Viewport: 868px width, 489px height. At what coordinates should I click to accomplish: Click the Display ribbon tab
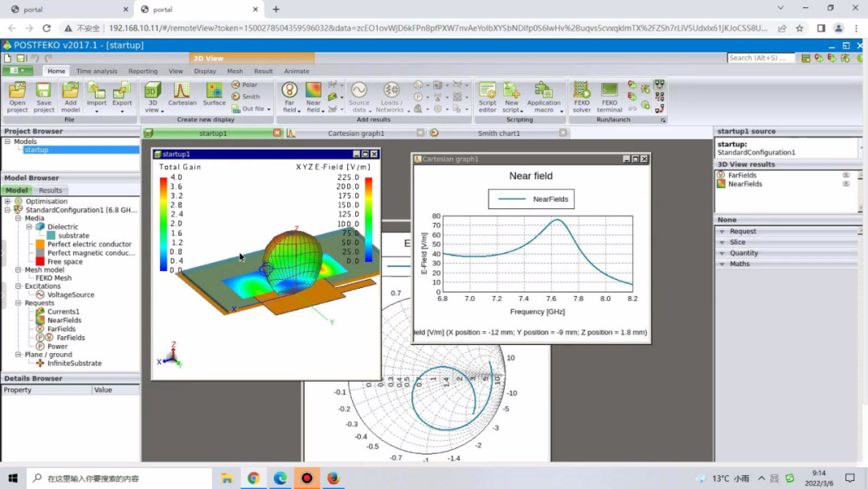(x=205, y=71)
